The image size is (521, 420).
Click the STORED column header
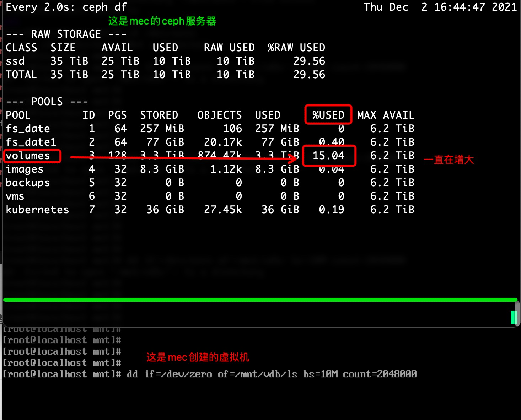(159, 115)
